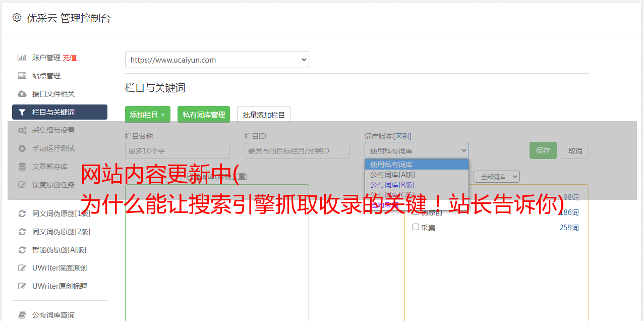Open the site URL dropdown https://www.ucaiyun.com

pos(217,60)
